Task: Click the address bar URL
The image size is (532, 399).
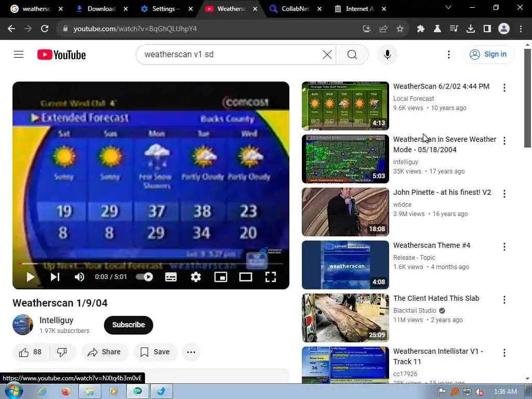Action: [x=135, y=29]
